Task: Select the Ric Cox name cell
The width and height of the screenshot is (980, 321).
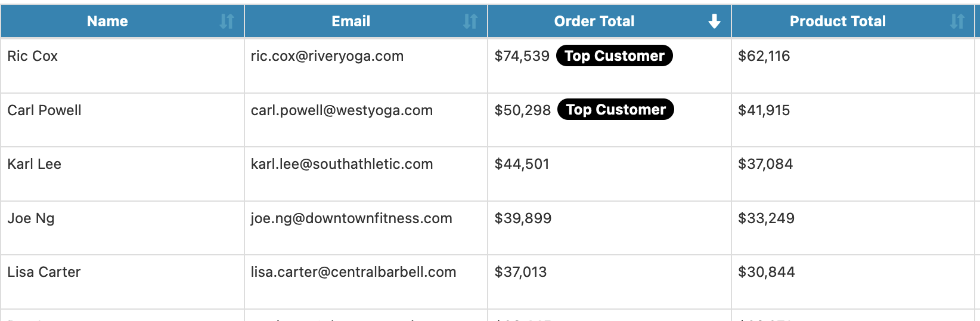Action: click(x=33, y=56)
